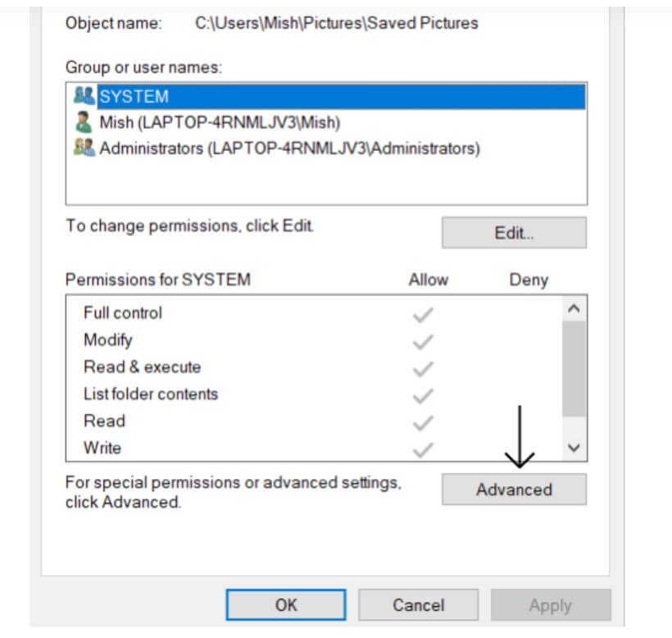Click the permissions list scrollbar thumb

[x=574, y=369]
